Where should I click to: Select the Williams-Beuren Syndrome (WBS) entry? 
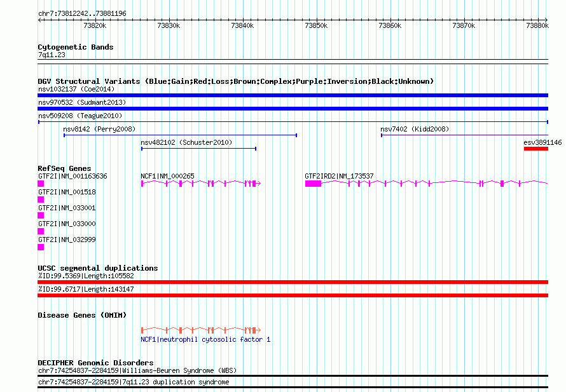137,371
